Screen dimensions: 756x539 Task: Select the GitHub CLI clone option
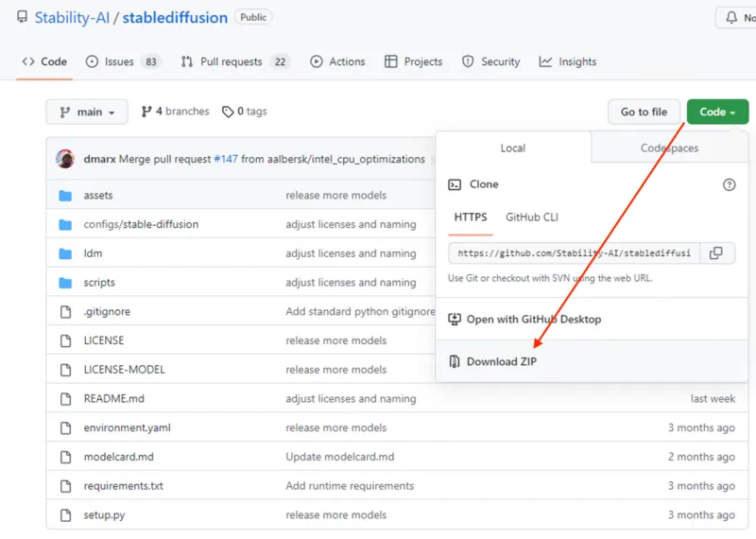point(532,217)
